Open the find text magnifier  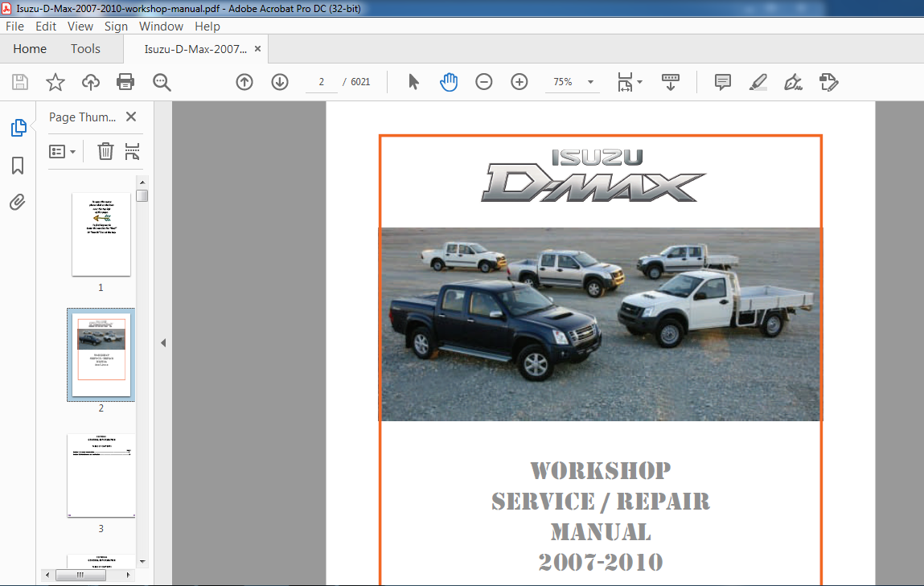pyautogui.click(x=162, y=83)
